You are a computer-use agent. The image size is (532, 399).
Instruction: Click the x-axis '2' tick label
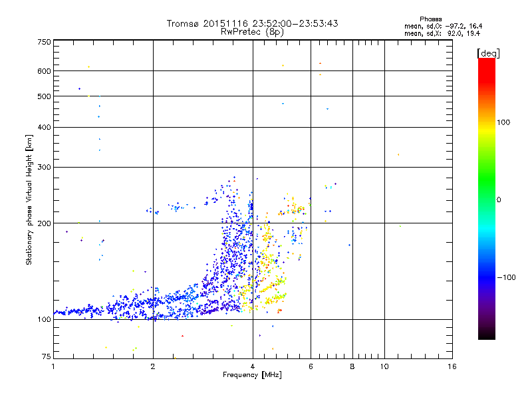coord(153,366)
